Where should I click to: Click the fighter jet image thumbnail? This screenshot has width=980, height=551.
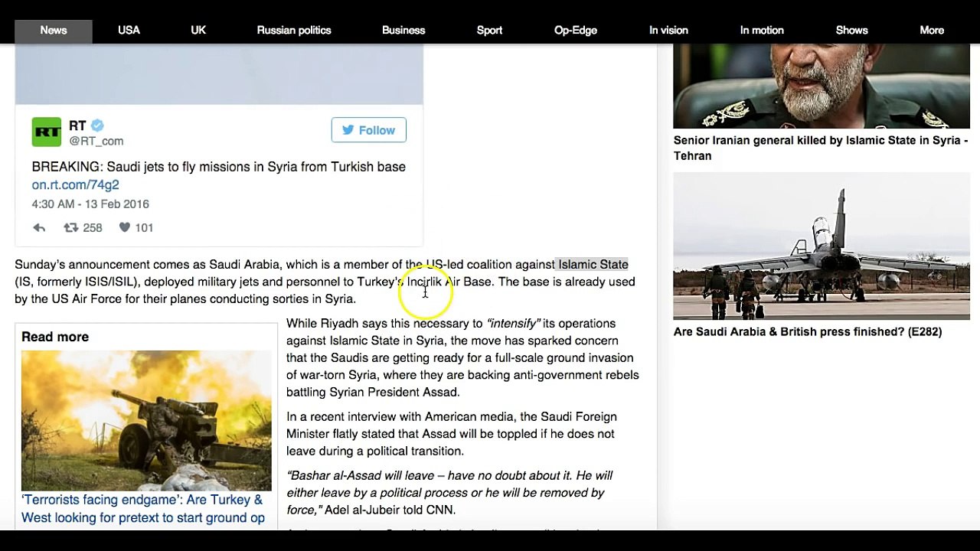pyautogui.click(x=822, y=246)
